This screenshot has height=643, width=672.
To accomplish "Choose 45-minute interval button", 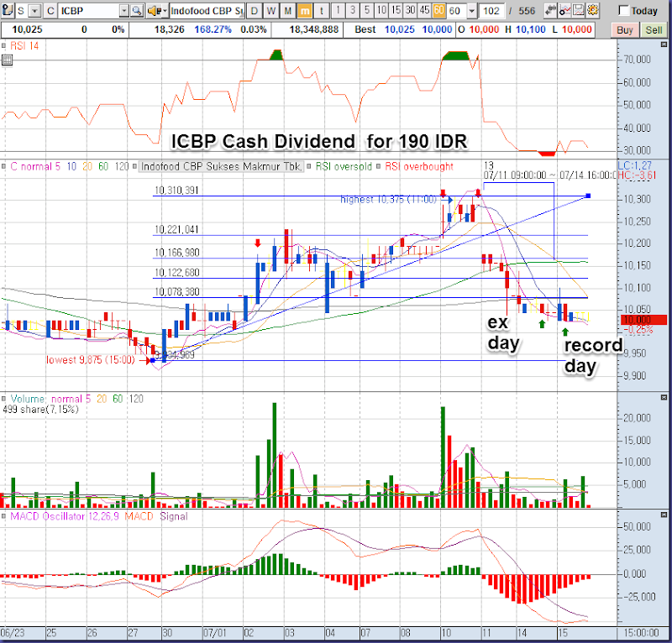I will (x=425, y=10).
